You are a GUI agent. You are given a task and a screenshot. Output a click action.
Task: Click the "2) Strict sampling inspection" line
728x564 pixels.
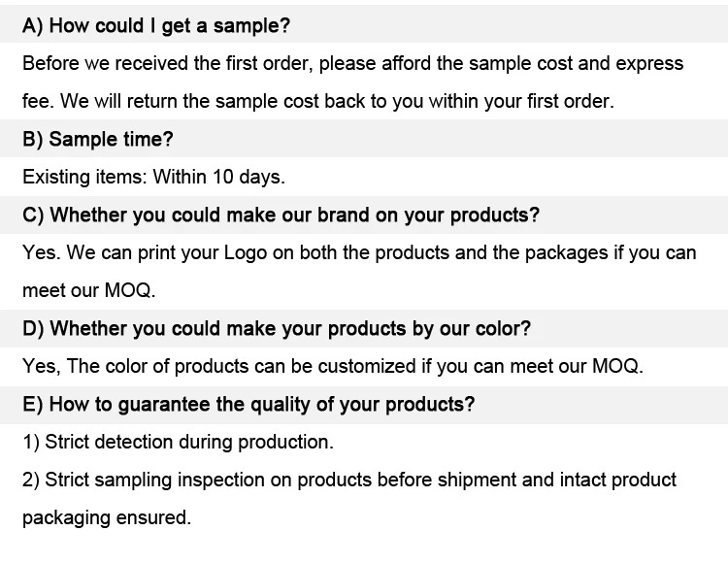click(x=349, y=481)
